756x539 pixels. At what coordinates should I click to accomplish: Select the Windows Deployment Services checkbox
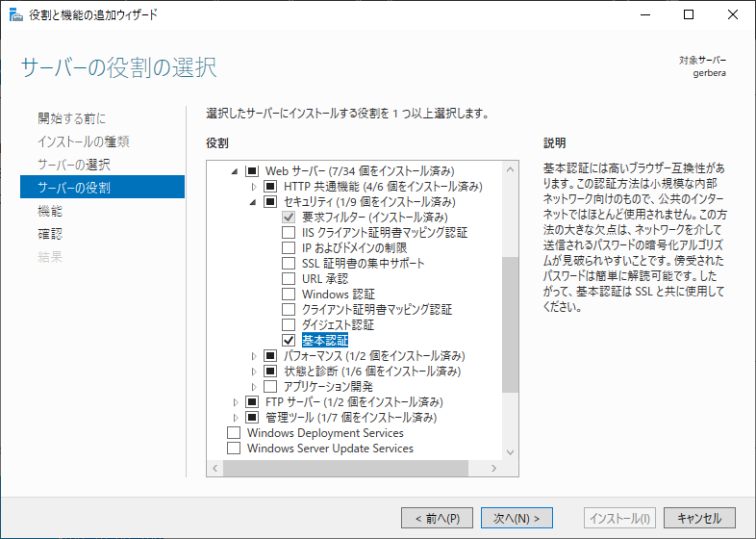click(234, 433)
